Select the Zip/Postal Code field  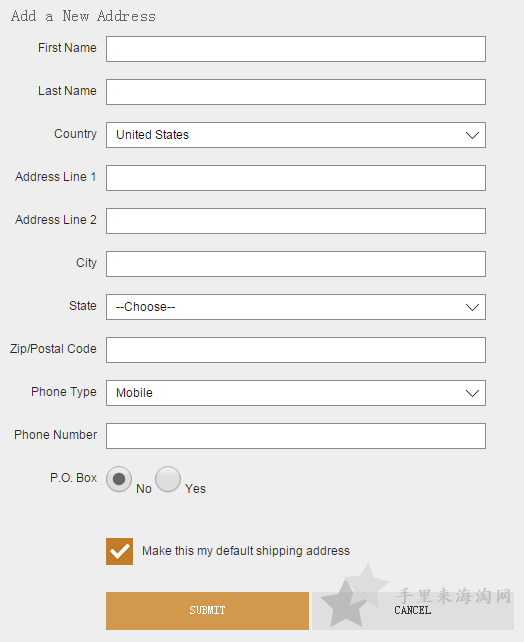(x=296, y=350)
